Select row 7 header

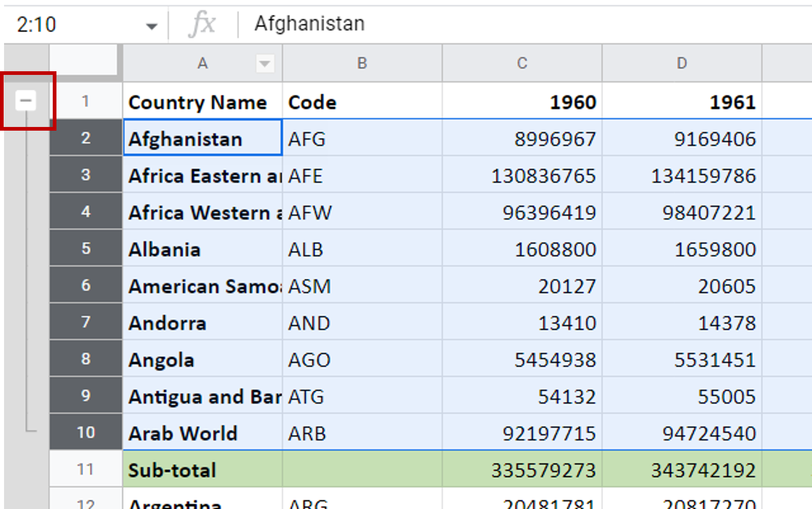tap(86, 321)
